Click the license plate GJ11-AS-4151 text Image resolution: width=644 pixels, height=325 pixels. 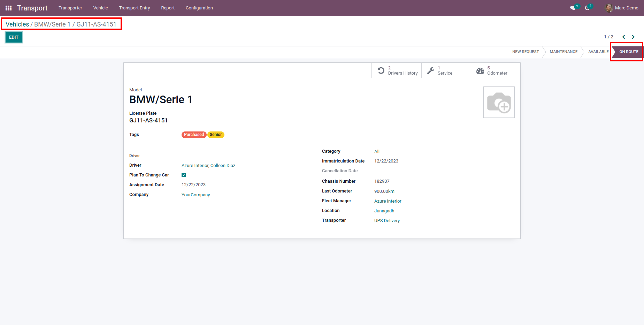pos(148,120)
